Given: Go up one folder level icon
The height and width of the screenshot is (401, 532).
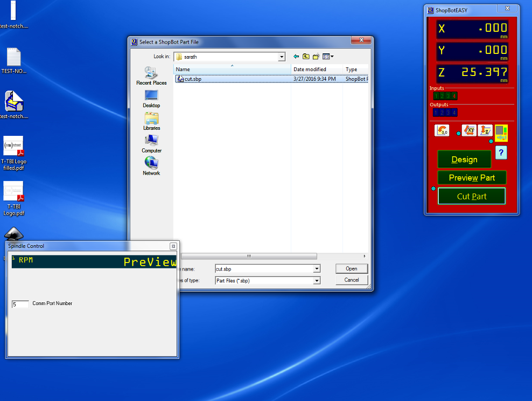Looking at the screenshot, I should (x=306, y=57).
